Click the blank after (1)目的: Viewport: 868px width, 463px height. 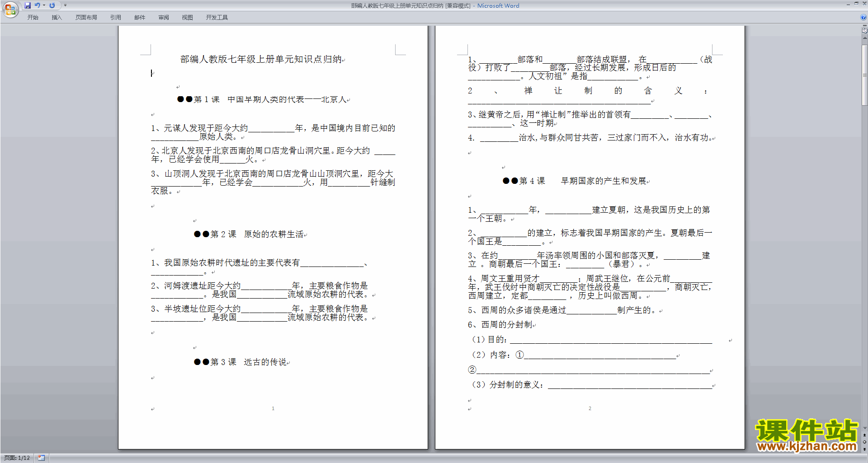coord(611,340)
